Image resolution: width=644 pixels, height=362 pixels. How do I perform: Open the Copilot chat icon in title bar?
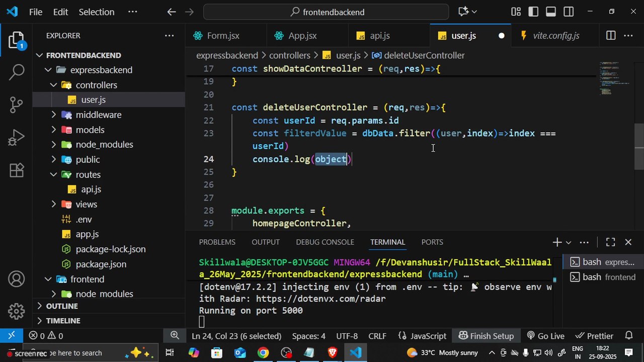pyautogui.click(x=463, y=12)
